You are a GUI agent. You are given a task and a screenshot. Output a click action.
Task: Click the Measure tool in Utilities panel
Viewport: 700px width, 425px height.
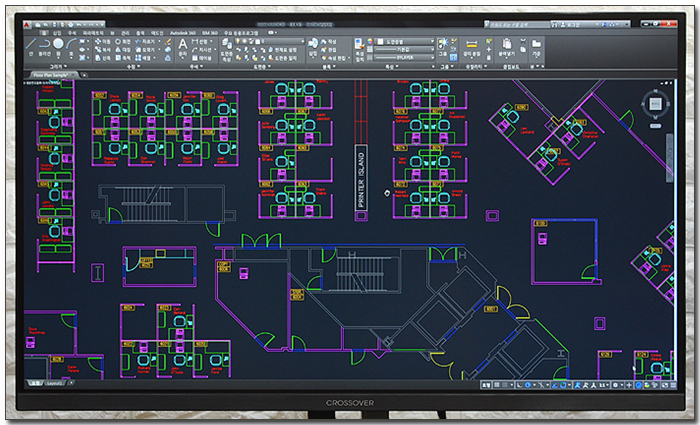(x=472, y=48)
